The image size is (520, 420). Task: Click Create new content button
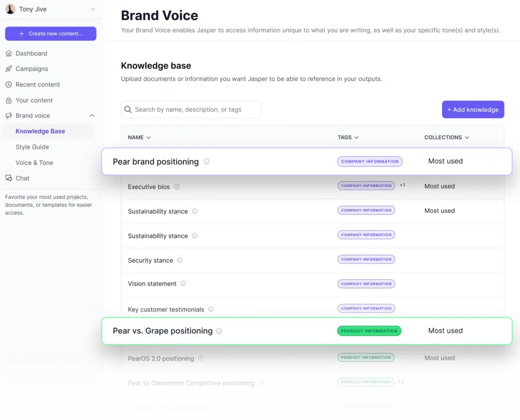click(x=51, y=33)
